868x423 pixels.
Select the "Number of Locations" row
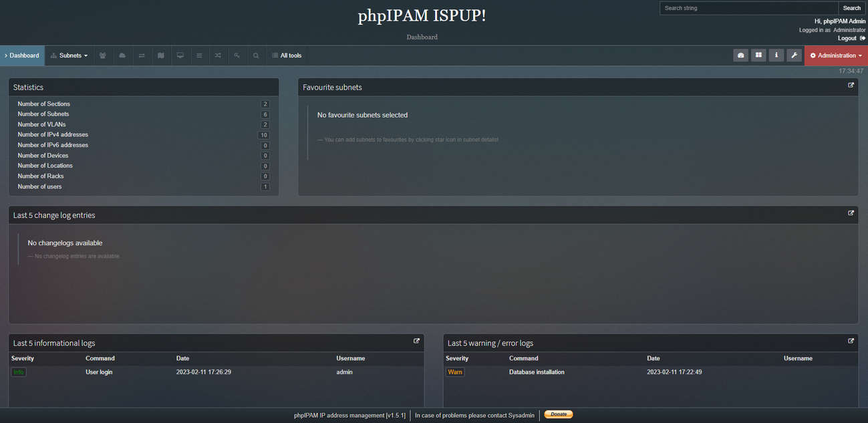144,166
